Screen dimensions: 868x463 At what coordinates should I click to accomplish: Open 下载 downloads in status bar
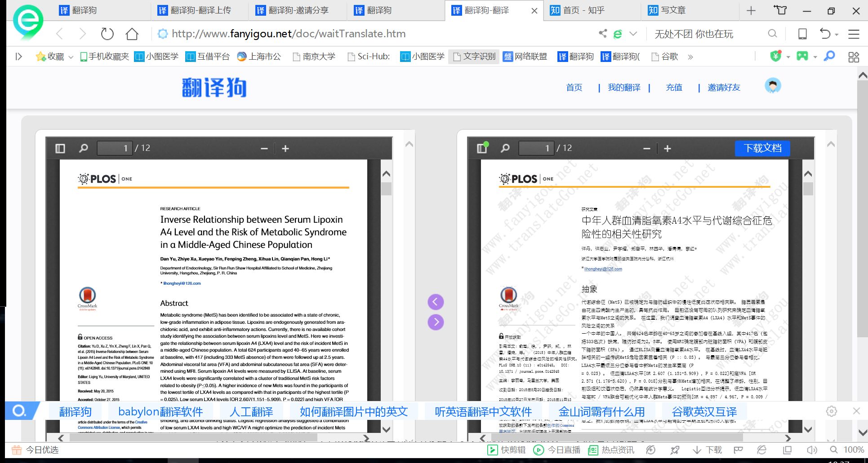[707, 450]
